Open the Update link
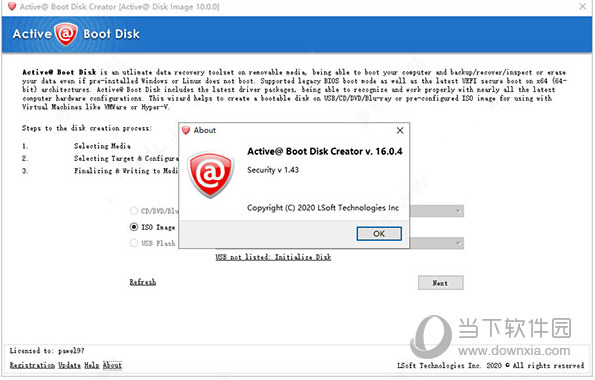 click(x=69, y=365)
